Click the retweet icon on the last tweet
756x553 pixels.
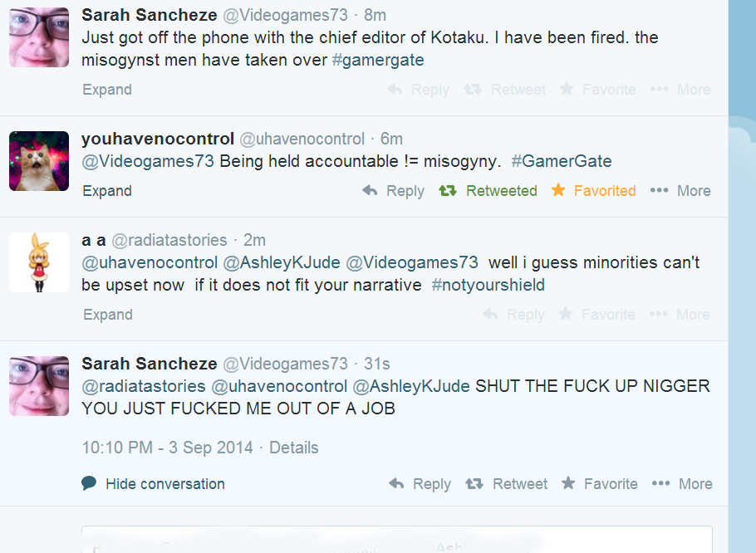474,484
